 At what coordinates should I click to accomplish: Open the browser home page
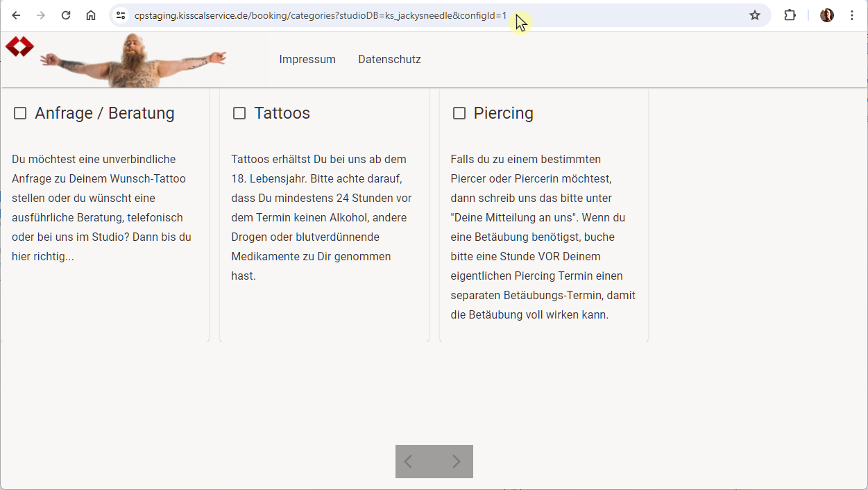click(91, 15)
